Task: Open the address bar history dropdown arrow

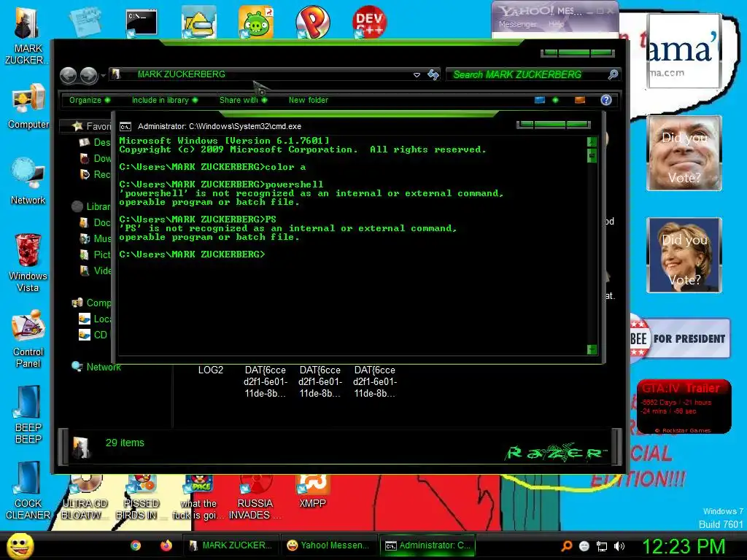Action: pyautogui.click(x=417, y=75)
